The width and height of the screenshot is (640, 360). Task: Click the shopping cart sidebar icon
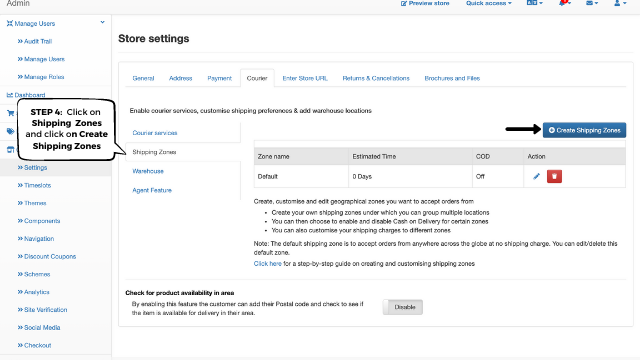(x=10, y=113)
